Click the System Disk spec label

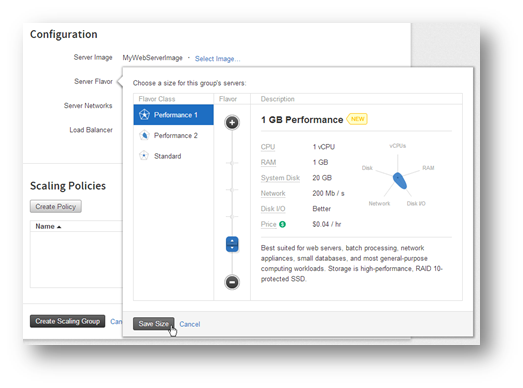(280, 178)
